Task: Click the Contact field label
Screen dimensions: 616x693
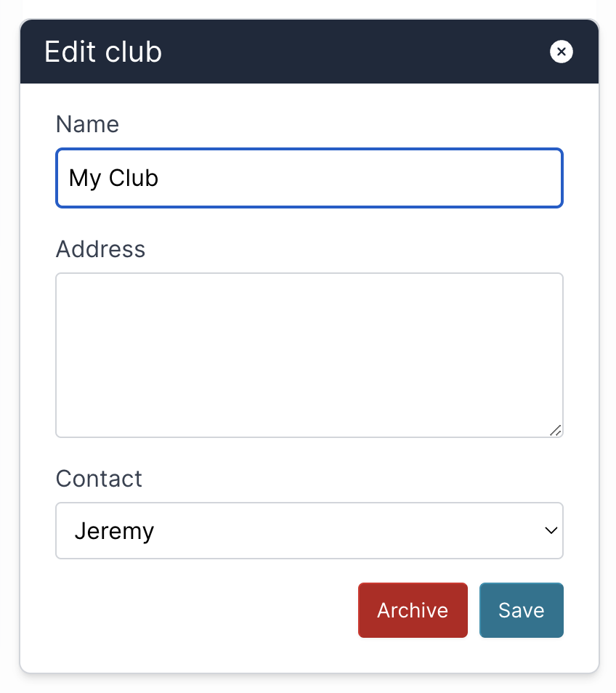Action: (x=99, y=479)
